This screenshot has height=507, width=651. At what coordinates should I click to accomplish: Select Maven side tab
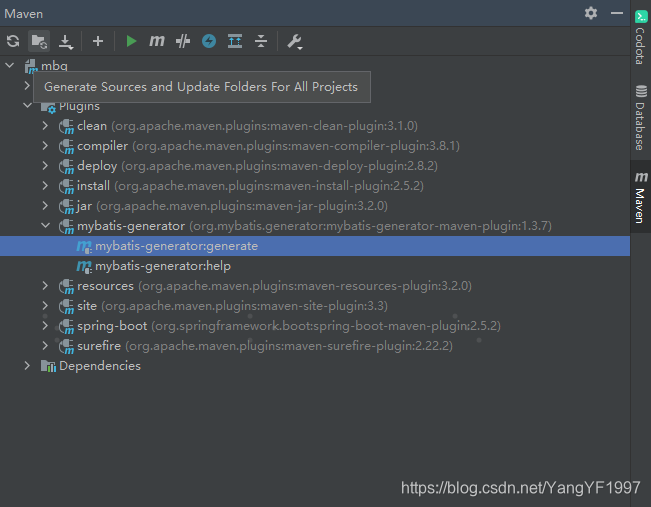(x=641, y=197)
